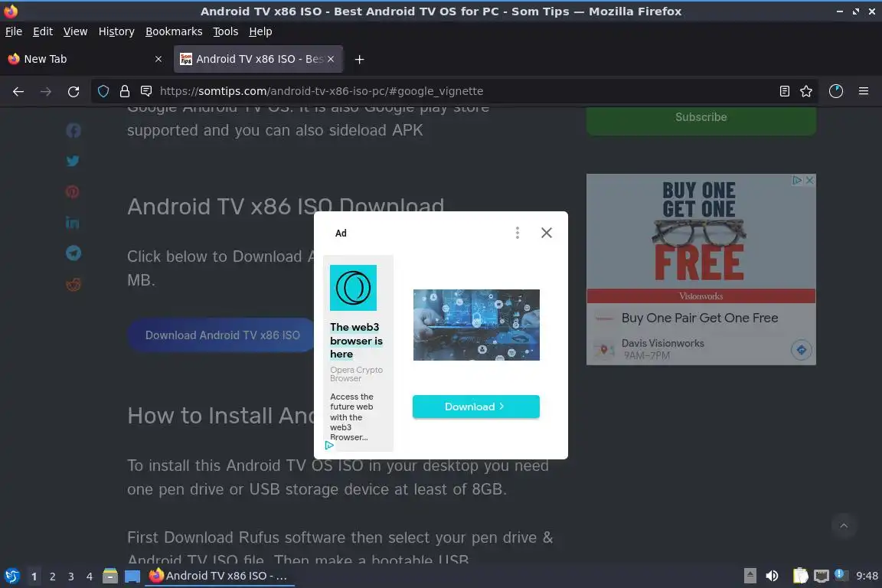This screenshot has height=588, width=882.
Task: Open permissions icon in the address bar
Action: (x=146, y=91)
